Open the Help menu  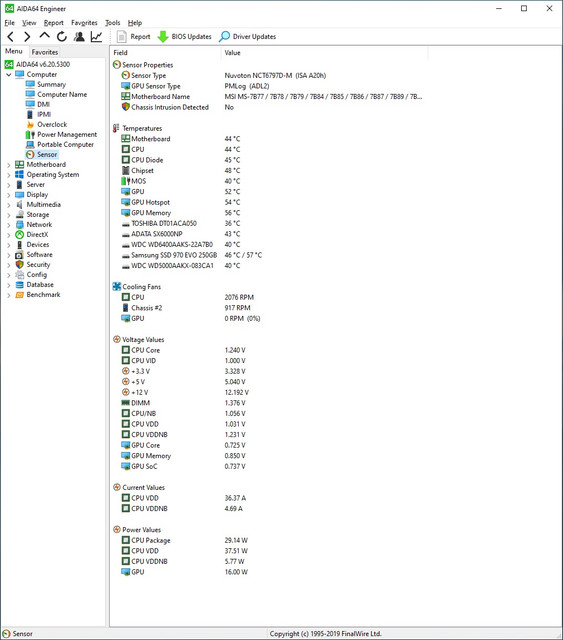(x=135, y=23)
